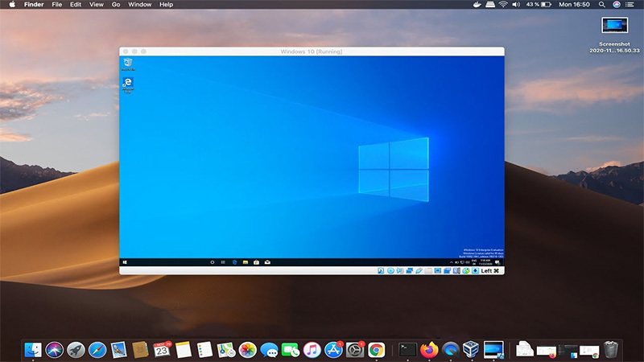644x362 pixels.
Task: Open Maps from the Dock
Action: point(226,350)
